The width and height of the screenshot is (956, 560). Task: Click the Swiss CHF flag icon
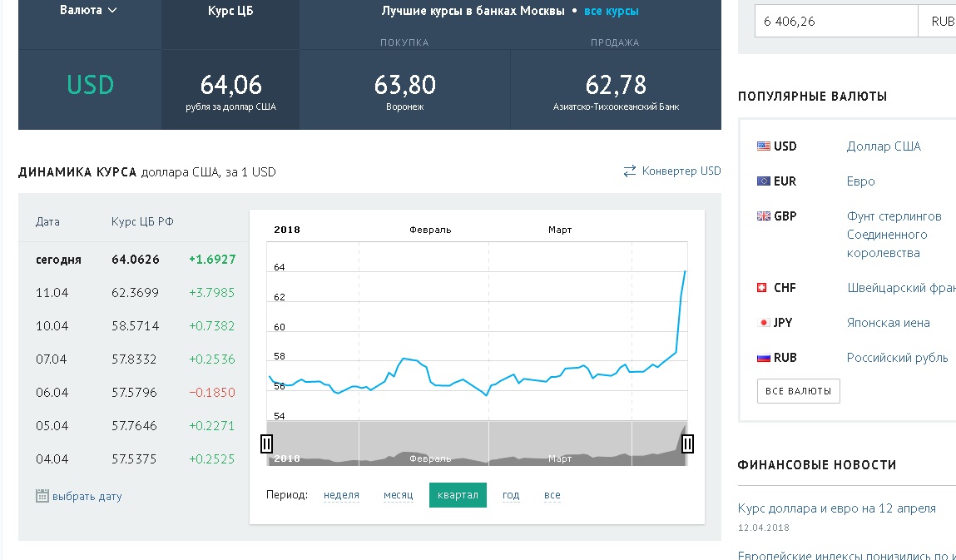pos(761,287)
